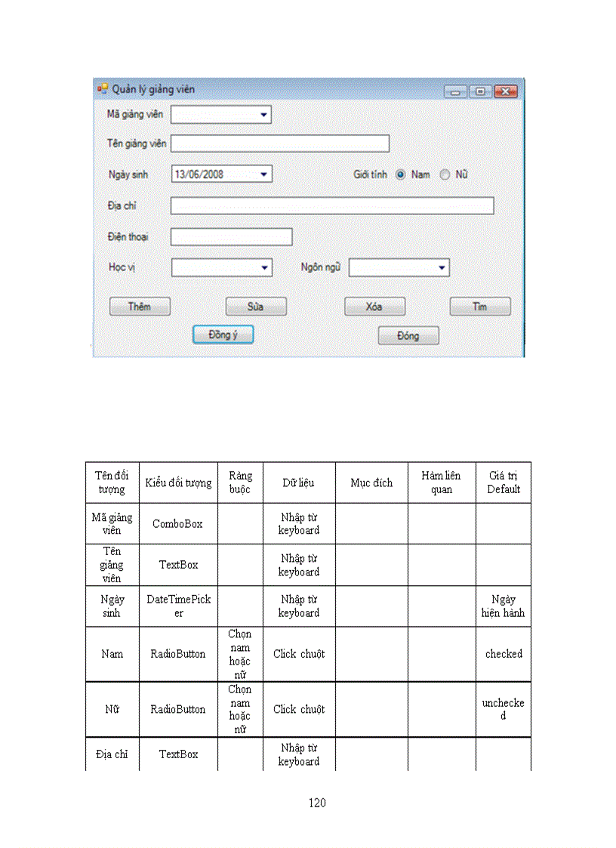Click the Thêm button

[x=139, y=307]
